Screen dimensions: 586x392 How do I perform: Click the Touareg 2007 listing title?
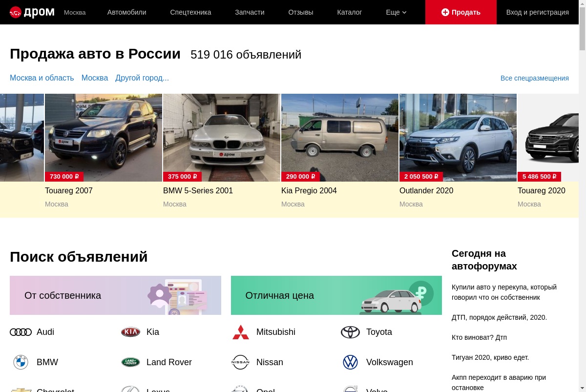69,190
